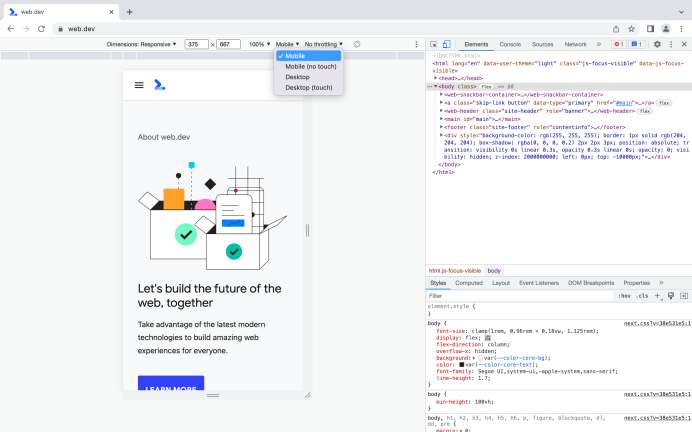Open tab search chevron at top right
The width and height of the screenshot is (692, 432).
coord(682,12)
